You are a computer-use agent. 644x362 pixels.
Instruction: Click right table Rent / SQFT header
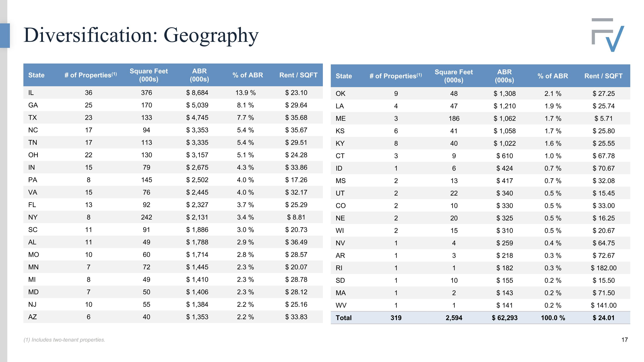point(603,76)
